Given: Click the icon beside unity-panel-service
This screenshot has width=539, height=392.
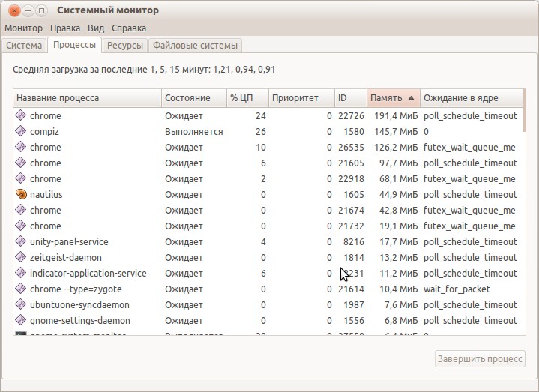Looking at the screenshot, I should 21,241.
